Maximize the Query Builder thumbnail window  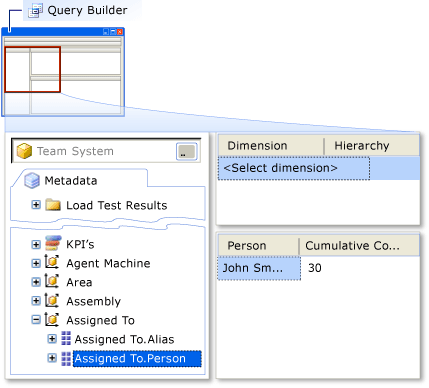coord(113,32)
